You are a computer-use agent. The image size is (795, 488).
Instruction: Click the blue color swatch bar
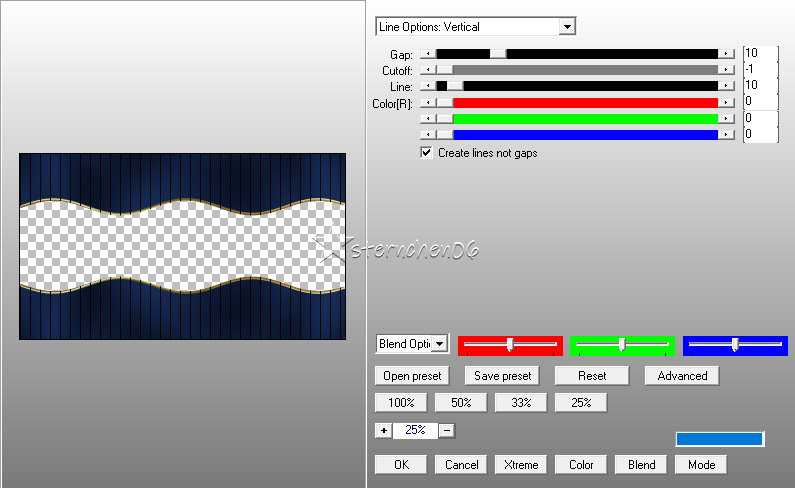(719, 439)
